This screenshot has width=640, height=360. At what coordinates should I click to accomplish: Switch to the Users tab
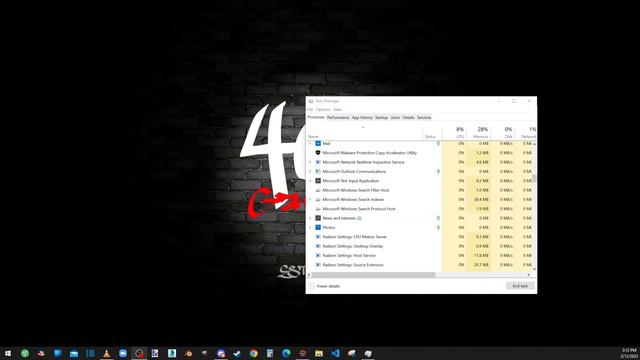[x=395, y=118]
